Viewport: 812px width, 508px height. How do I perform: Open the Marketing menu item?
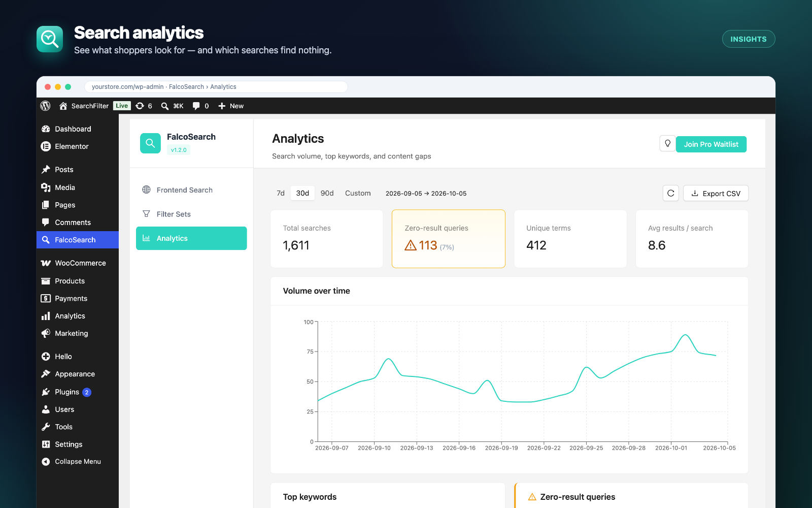click(x=78, y=333)
